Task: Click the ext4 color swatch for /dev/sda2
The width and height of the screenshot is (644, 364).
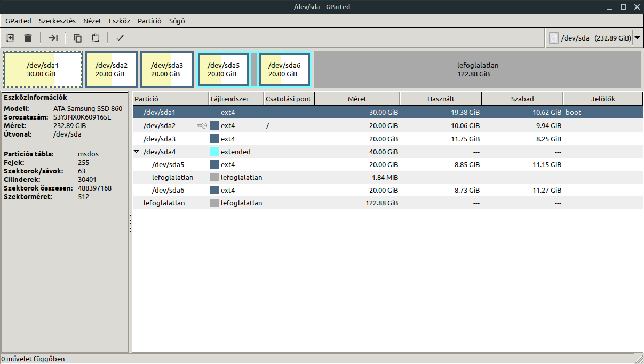Action: pos(214,126)
